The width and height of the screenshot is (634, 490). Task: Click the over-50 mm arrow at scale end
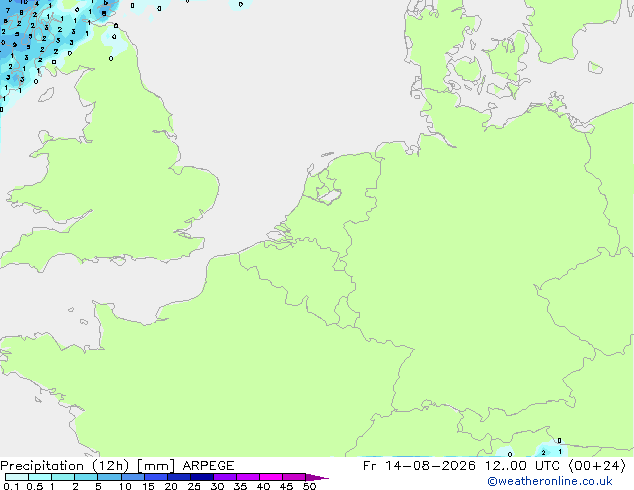(x=317, y=478)
